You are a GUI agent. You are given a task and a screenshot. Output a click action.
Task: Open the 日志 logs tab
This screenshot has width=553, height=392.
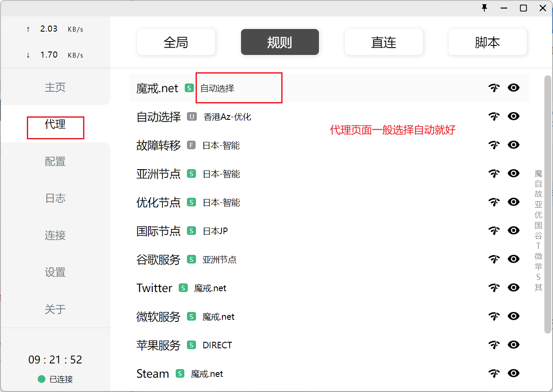[x=55, y=198]
